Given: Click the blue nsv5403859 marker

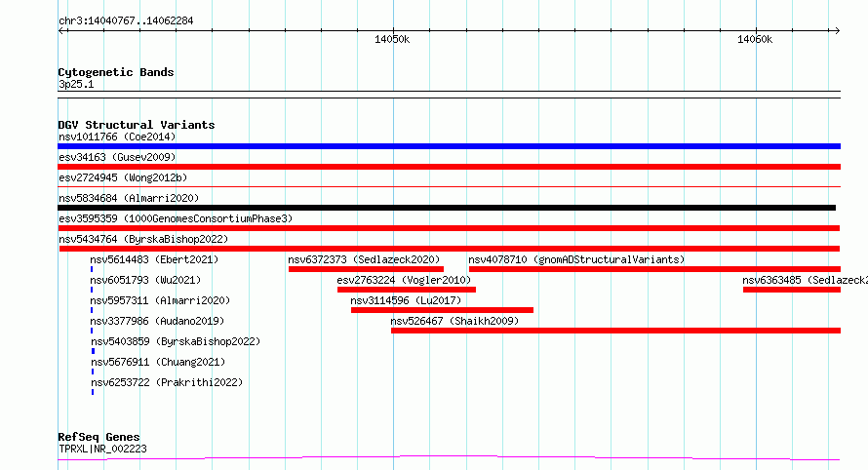Looking at the screenshot, I should point(93,351).
